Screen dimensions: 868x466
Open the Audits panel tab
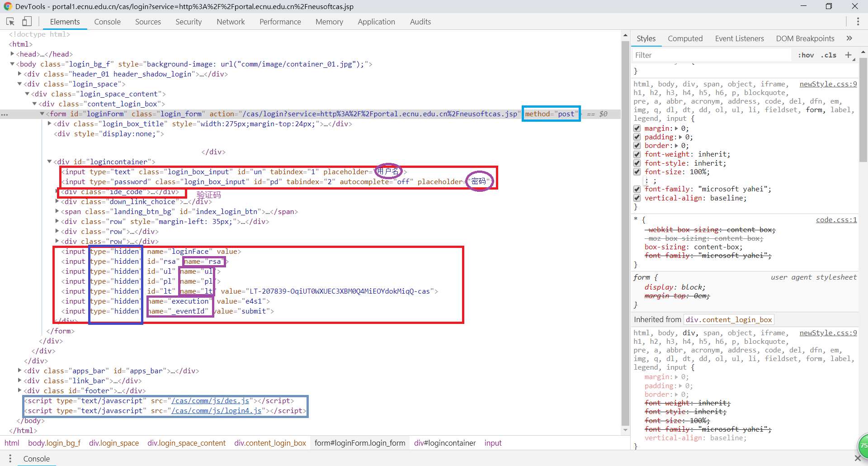pyautogui.click(x=420, y=22)
